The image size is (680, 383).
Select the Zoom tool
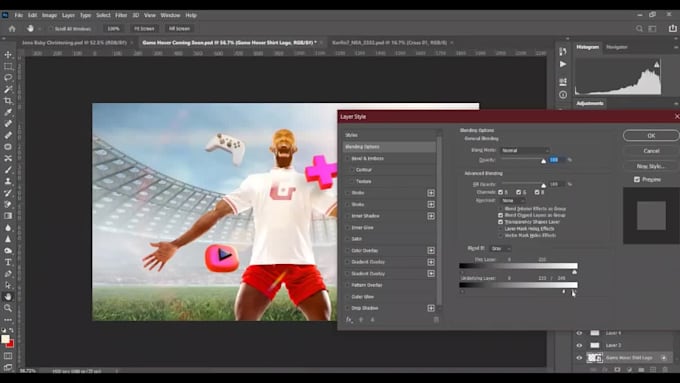(x=8, y=308)
